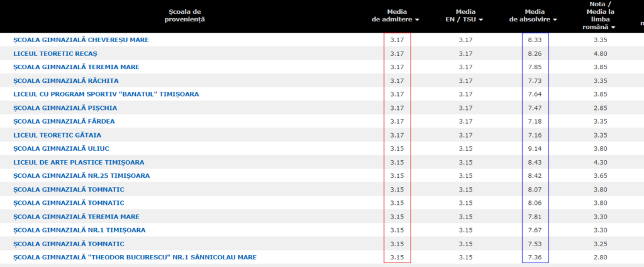Select Școala Gimnazială Fârdea link
Image resolution: width=644 pixels, height=267 pixels.
point(64,121)
